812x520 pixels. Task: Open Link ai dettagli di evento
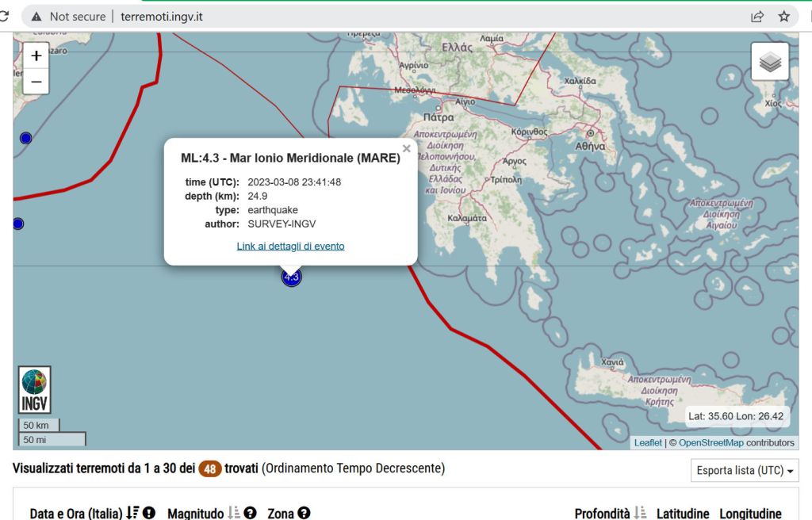tap(290, 246)
